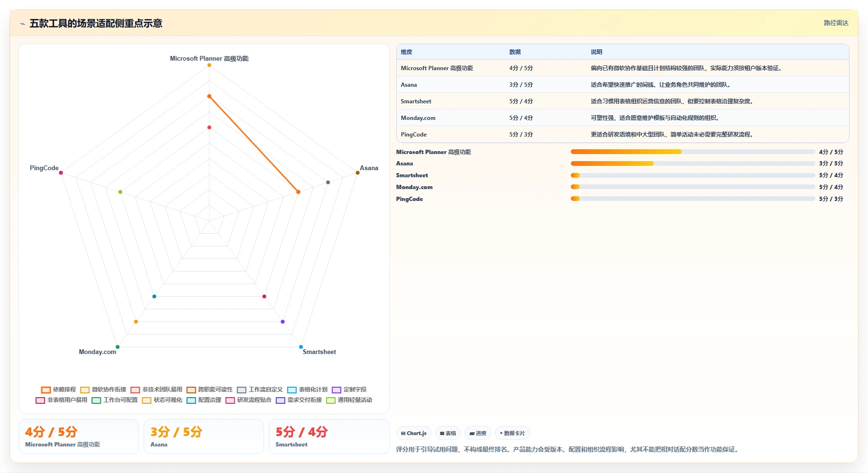Click the Planner description starting 偏向已有微软协作基础

tap(686, 68)
